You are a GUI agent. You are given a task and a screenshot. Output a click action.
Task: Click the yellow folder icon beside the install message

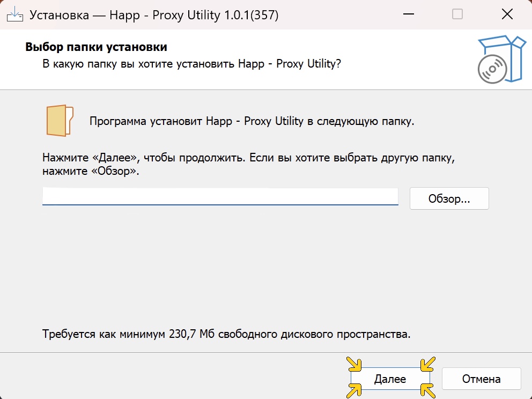click(x=59, y=120)
